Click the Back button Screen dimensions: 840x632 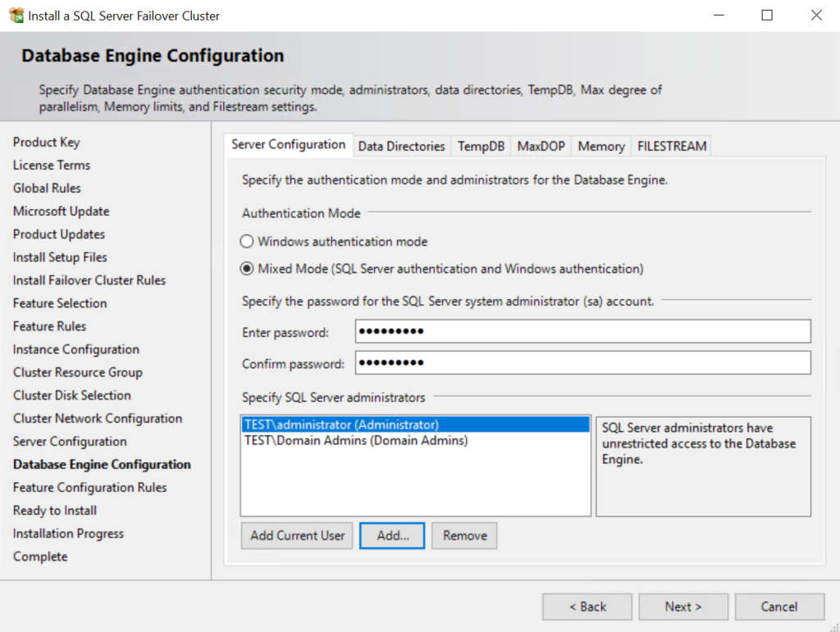587,607
